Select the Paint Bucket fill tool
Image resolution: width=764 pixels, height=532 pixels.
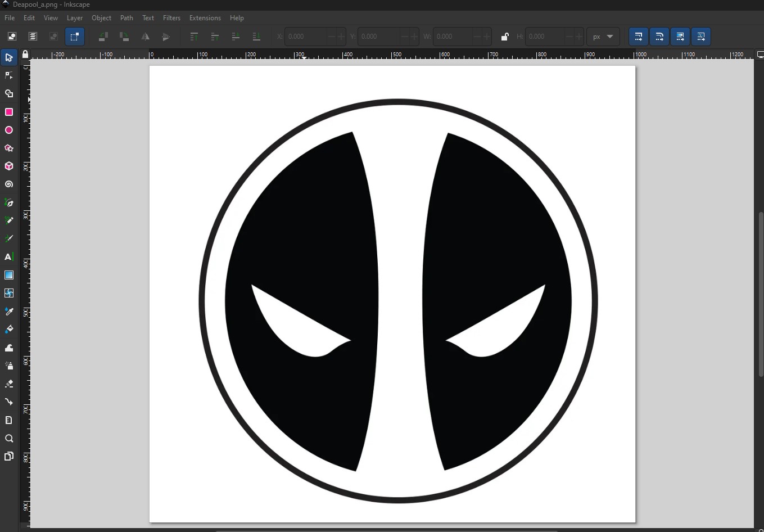pos(9,329)
